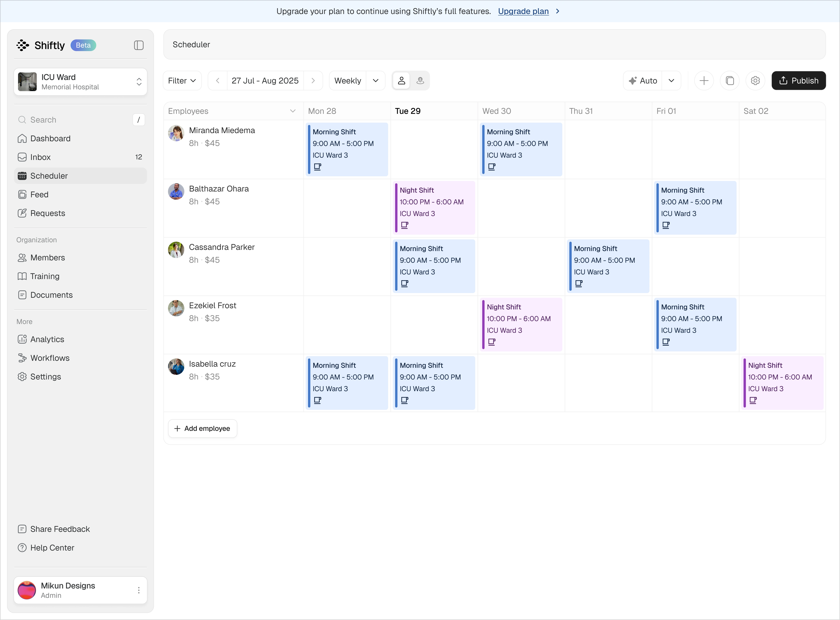Open scheduler settings gear icon
The image size is (840, 620).
coord(755,81)
